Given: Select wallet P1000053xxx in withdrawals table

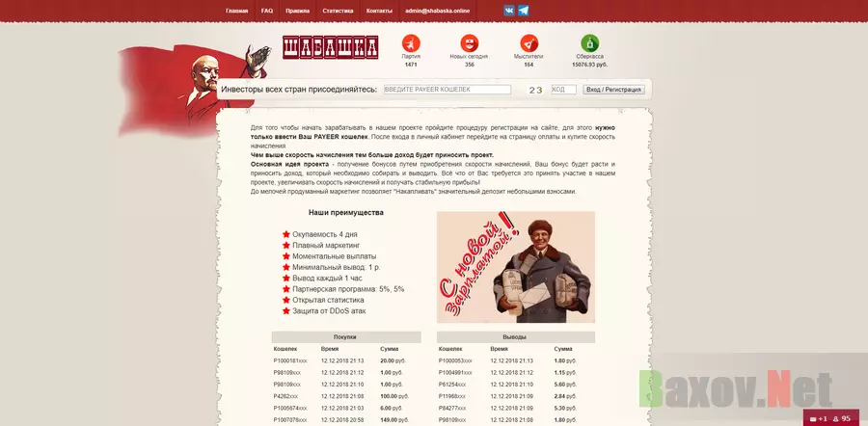Looking at the screenshot, I should pyautogui.click(x=455, y=360).
